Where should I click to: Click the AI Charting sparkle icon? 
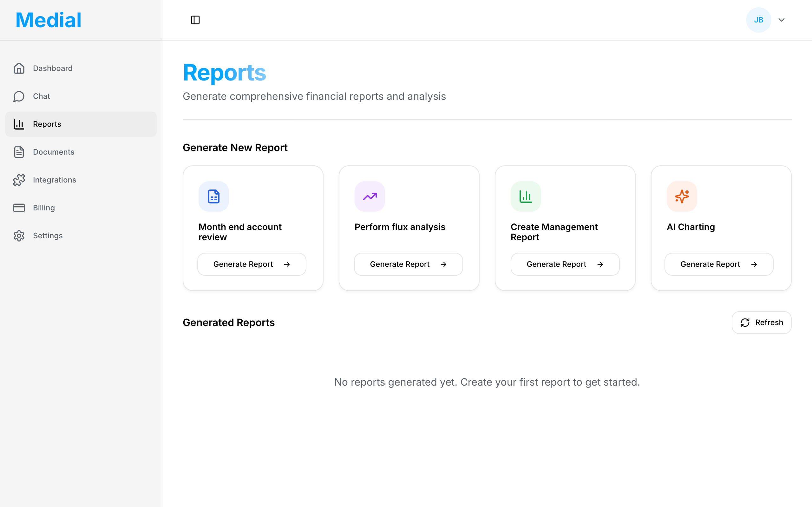tap(681, 196)
